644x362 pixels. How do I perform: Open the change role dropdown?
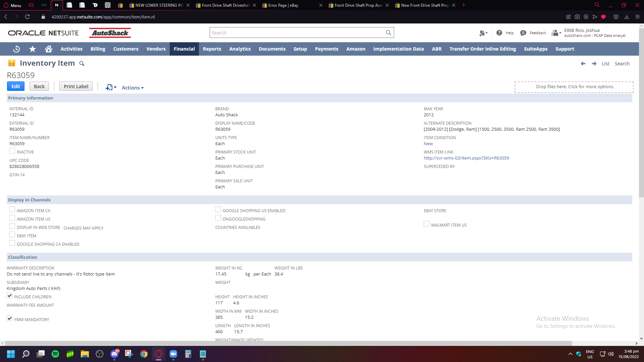(x=556, y=33)
